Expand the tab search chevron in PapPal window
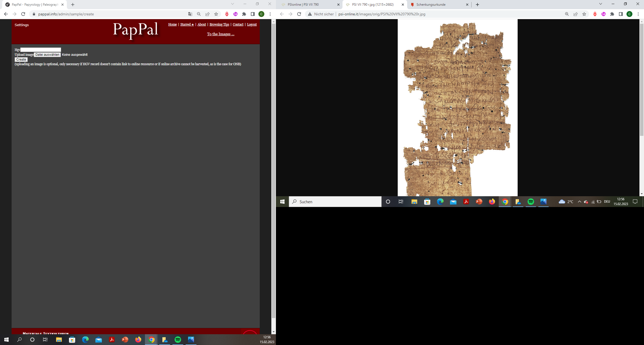This screenshot has height=345, width=644. pyautogui.click(x=233, y=4)
